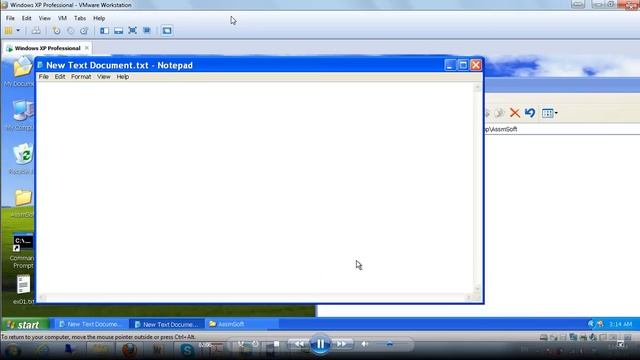Viewport: 640px width, 360px height.
Task: Click inside the Notepad text area
Action: [255, 188]
